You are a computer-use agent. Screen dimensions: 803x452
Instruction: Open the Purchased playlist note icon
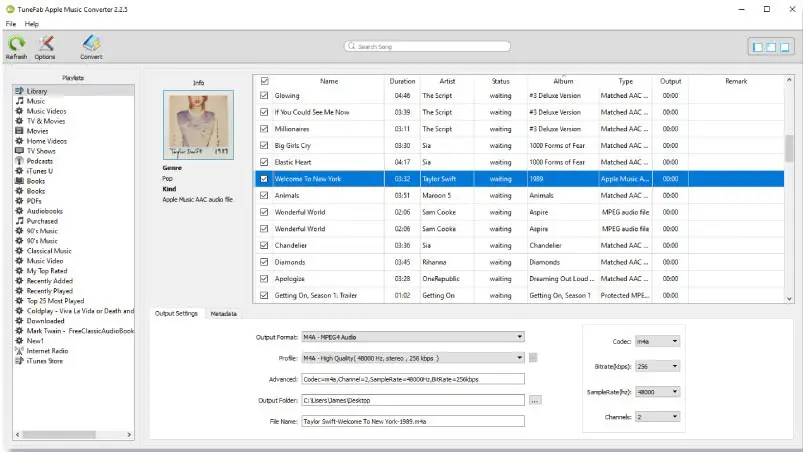(x=19, y=221)
